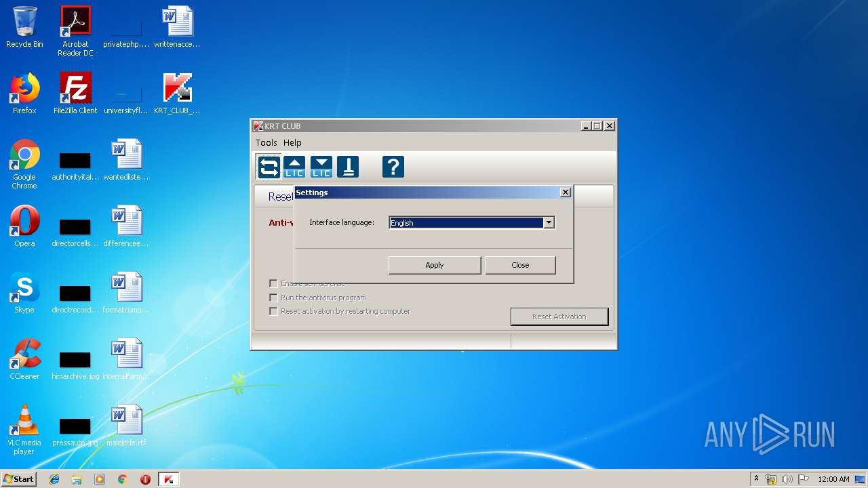The width and height of the screenshot is (868, 488).
Task: Select FileZilla Client desktop icon
Action: click(75, 94)
